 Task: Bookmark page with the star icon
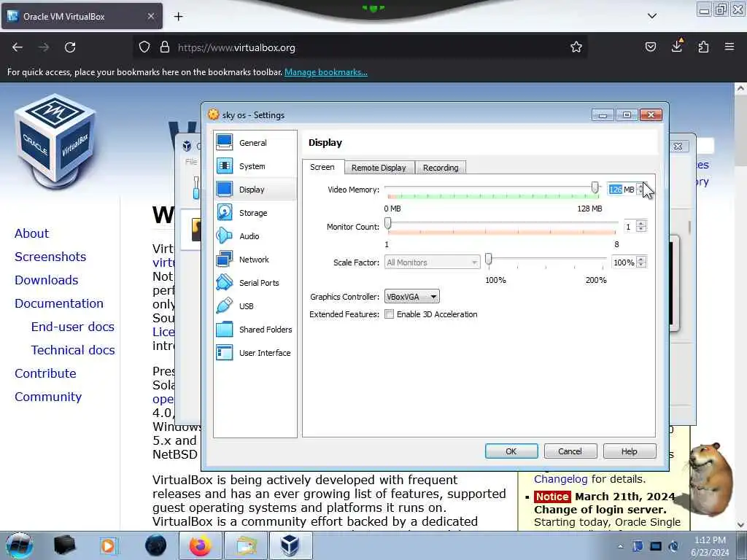click(x=576, y=47)
